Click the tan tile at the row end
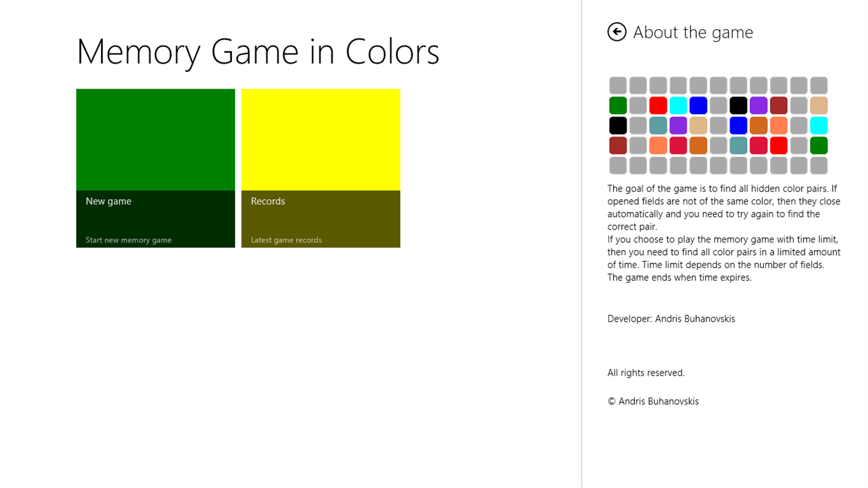The image size is (868, 488). click(x=818, y=105)
